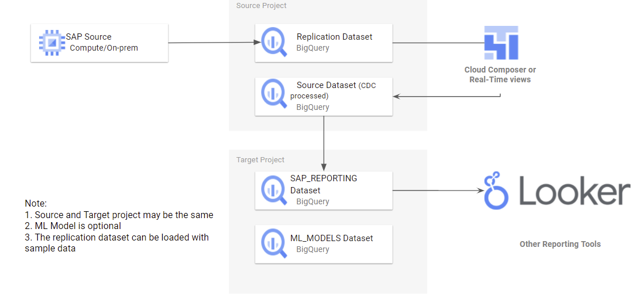Viewport: 644px width, 305px height.
Task: Click 'BigQuery' under Source Dataset
Action: 313,107
